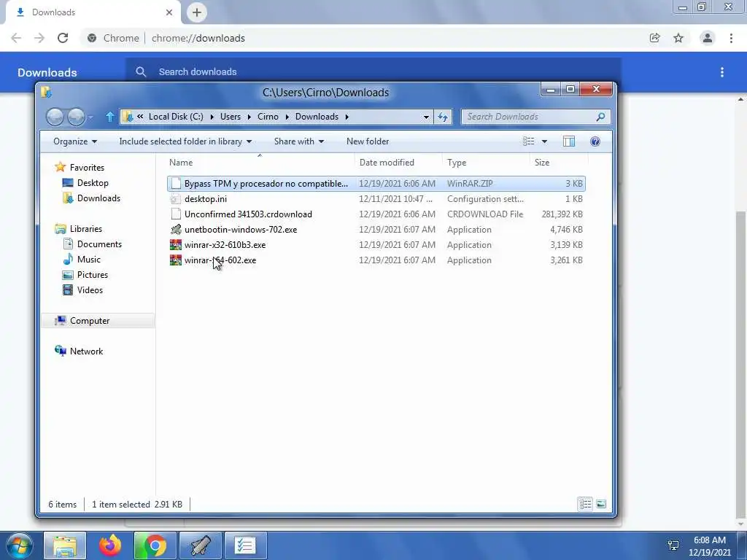Viewport: 747px width, 560px height.
Task: Click Local Disk (C:) breadcrumb
Action: click(x=176, y=117)
